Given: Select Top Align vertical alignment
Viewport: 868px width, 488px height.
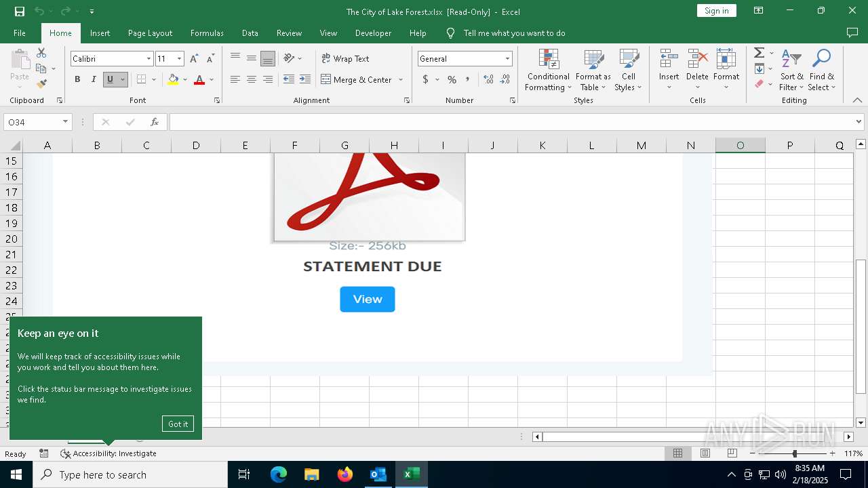Looking at the screenshot, I should point(235,59).
